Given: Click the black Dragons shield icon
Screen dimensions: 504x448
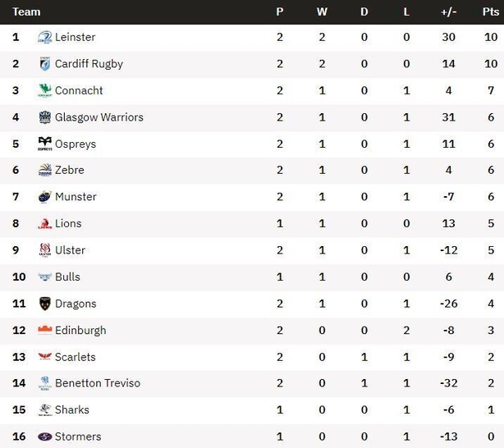Looking at the screenshot, I should pos(44,304).
